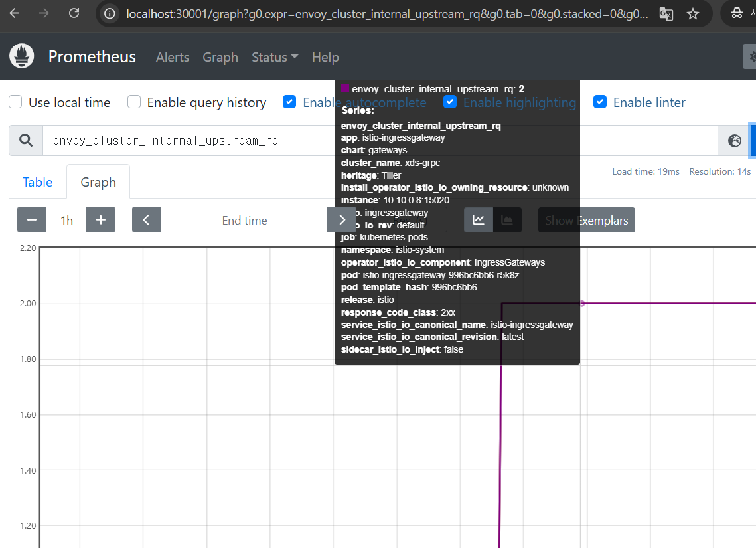This screenshot has height=548, width=756.
Task: Open the Help page
Action: tap(325, 57)
